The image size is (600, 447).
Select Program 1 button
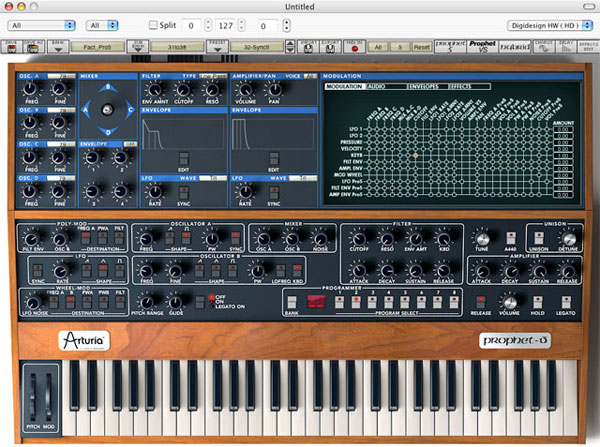339,302
